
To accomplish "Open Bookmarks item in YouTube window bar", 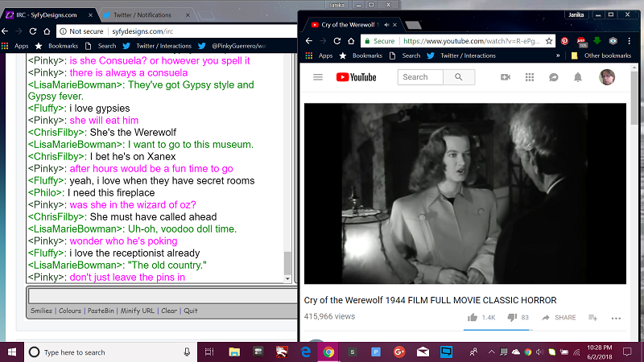I will pyautogui.click(x=361, y=56).
